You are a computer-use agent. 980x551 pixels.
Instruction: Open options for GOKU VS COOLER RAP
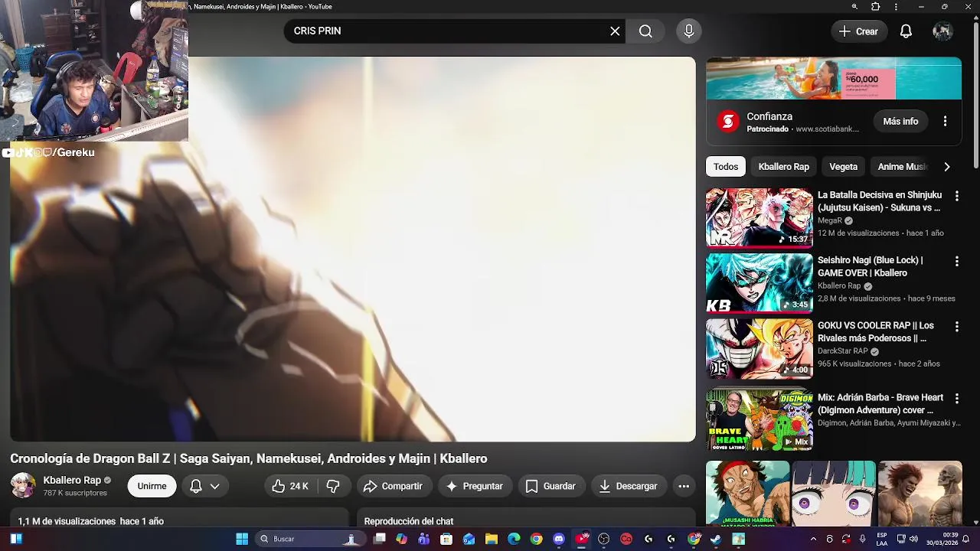pos(956,327)
